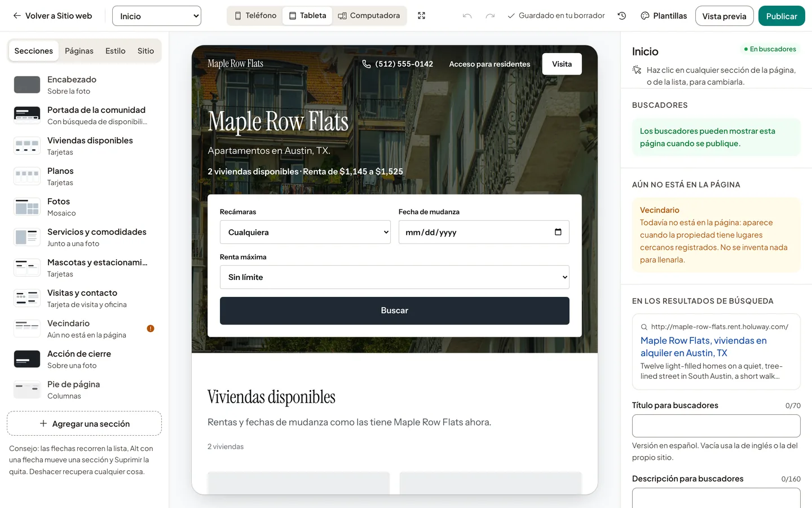
Task: Click the Acción de cierre thumbnail icon
Action: 27,359
